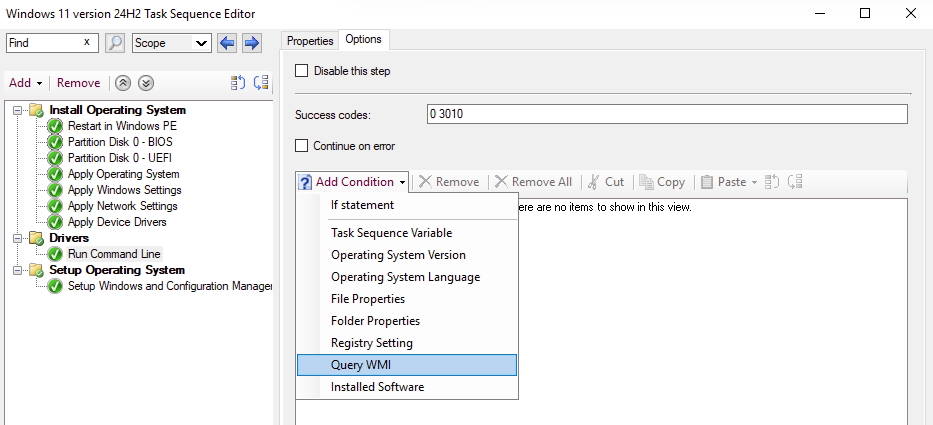Click expand-all icon in left tree toolbar
Screen dimensions: 933x425
click(238, 83)
